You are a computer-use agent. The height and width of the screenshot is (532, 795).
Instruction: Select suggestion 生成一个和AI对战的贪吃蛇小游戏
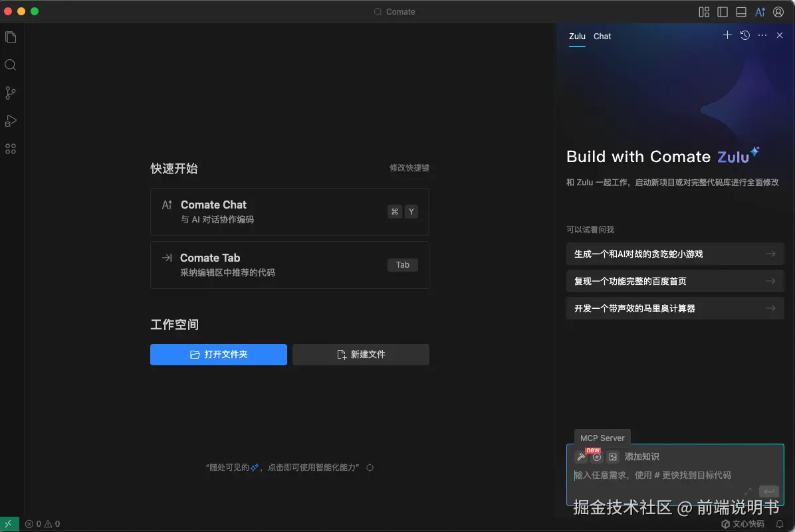pyautogui.click(x=675, y=254)
